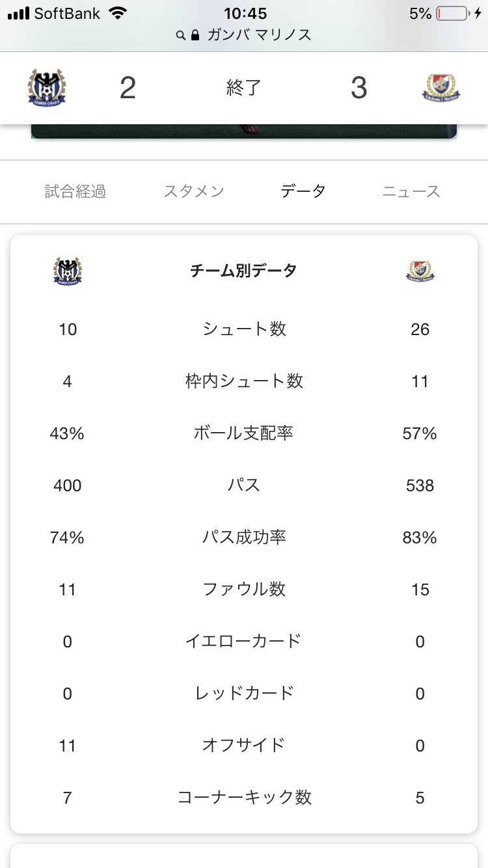Select the データ tab

[x=303, y=191]
